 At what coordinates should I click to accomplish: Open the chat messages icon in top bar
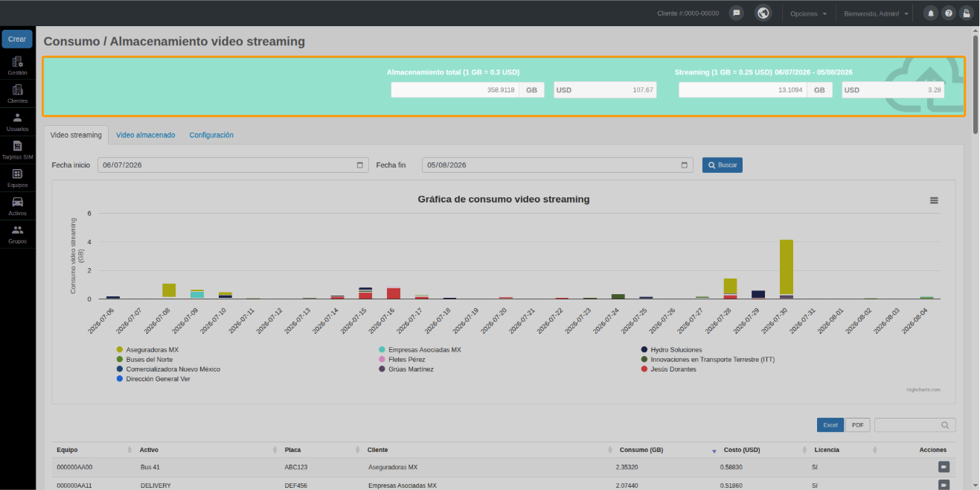[x=737, y=13]
